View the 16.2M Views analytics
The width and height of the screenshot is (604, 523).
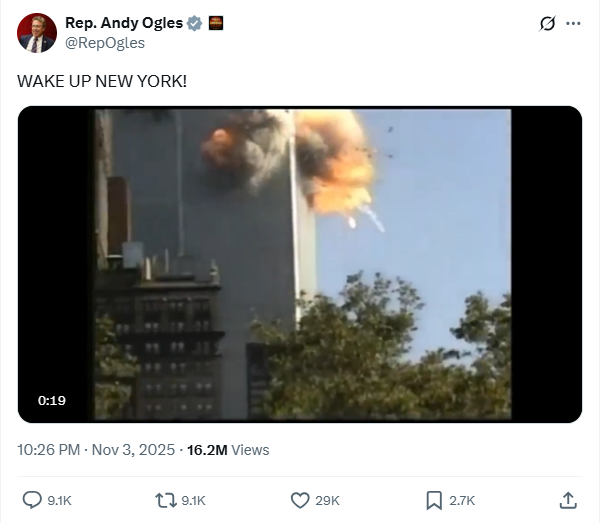pyautogui.click(x=228, y=450)
